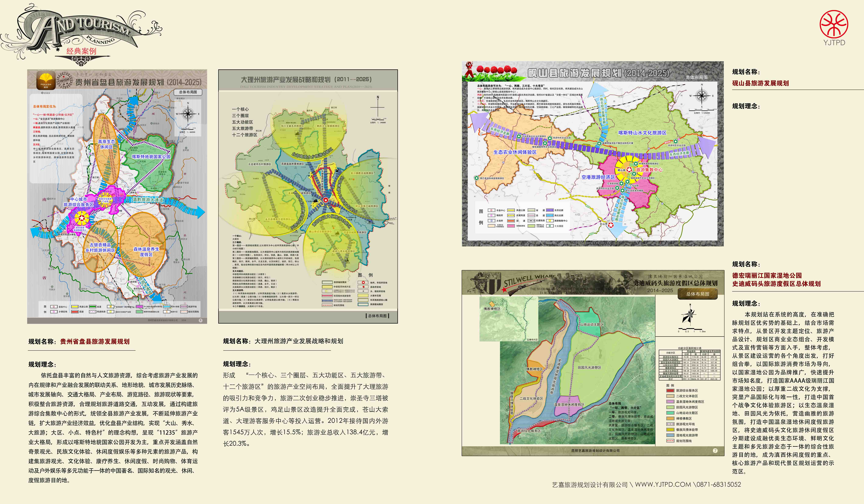Click the 二战文化体验区 label on the Stilwell map area
Image resolution: width=864 pixels, height=504 pixels.
531,398
